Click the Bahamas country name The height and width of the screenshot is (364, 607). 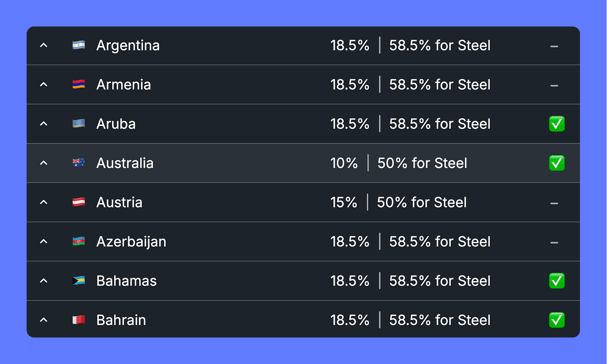pyautogui.click(x=127, y=281)
